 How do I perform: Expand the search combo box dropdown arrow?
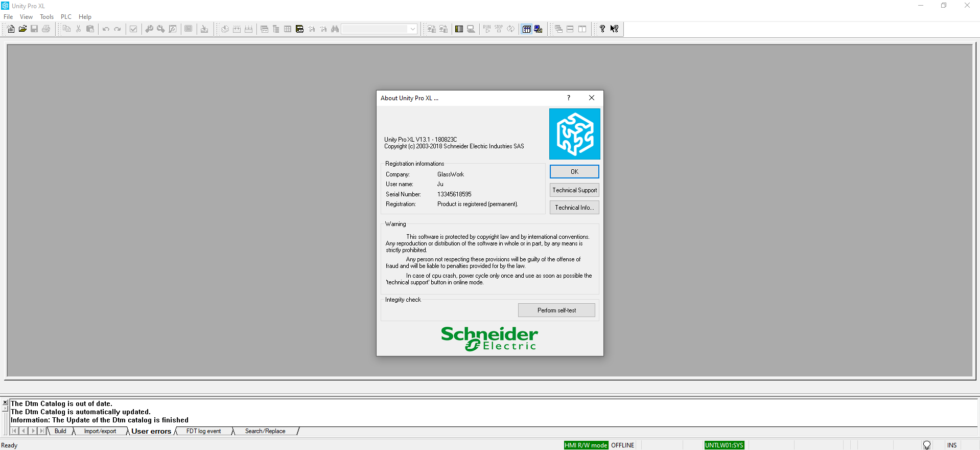coord(412,29)
